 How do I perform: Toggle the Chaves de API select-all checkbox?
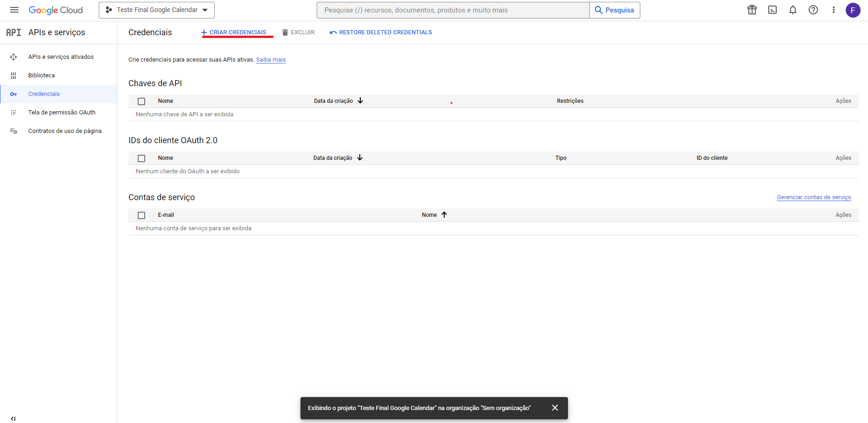(x=141, y=101)
